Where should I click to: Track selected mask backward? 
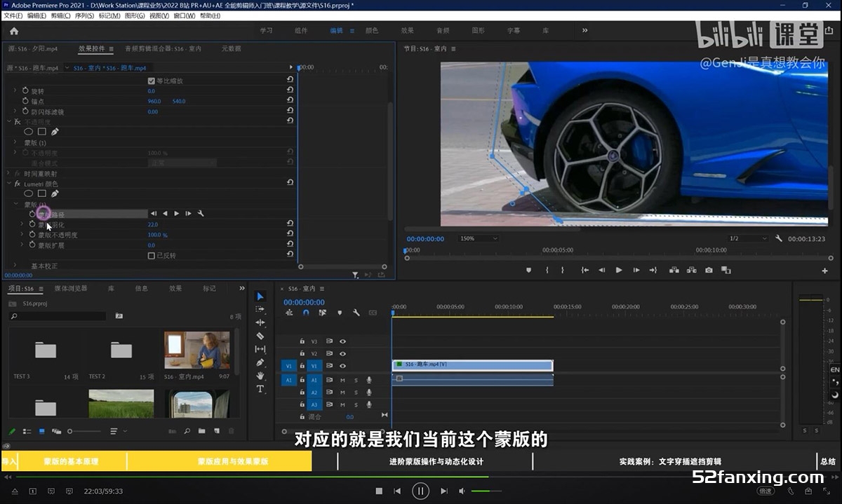165,214
